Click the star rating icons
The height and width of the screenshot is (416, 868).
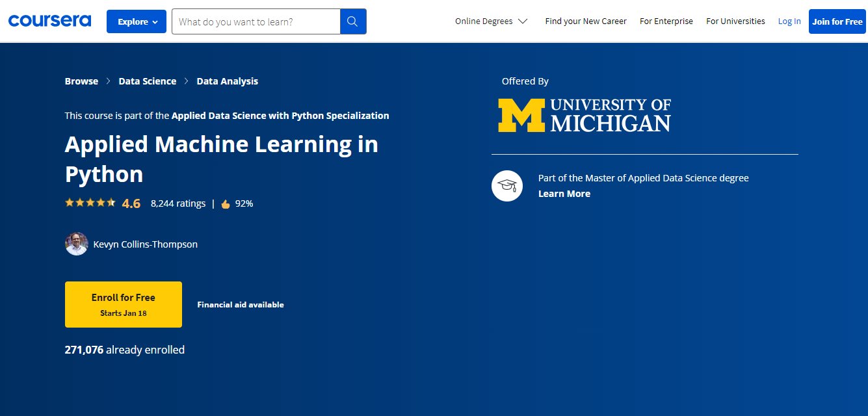[90, 203]
